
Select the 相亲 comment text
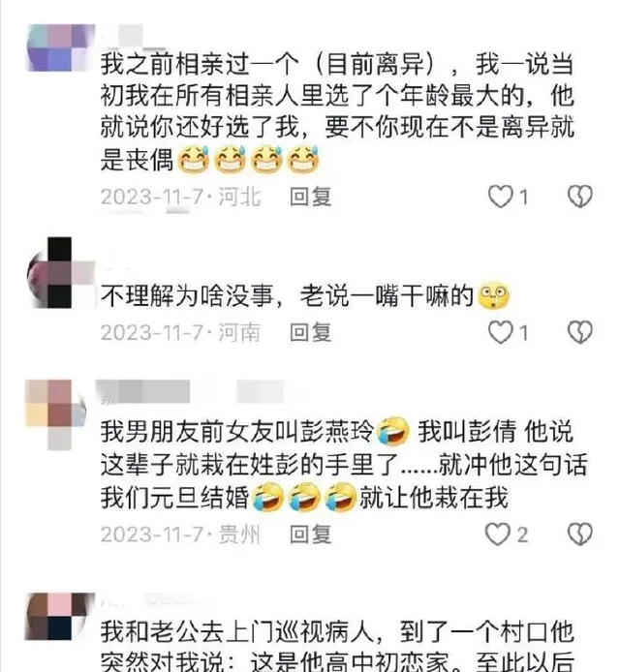point(337,111)
